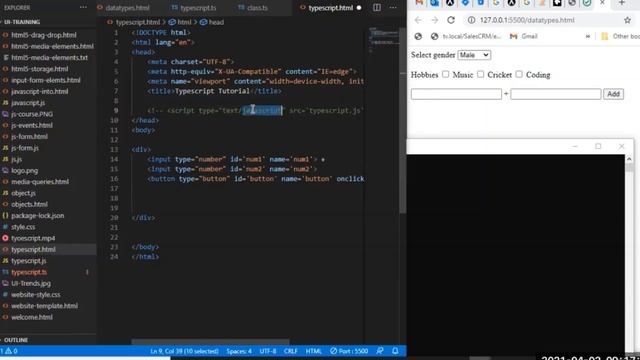
Task: Click the editor horizontal scrollbar
Action: point(210,342)
